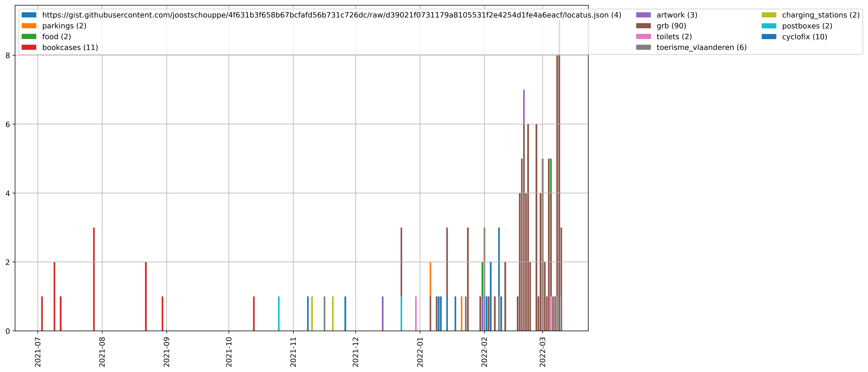The height and width of the screenshot is (372, 868).
Task: Click the orange parkings legend swatch
Action: click(29, 26)
